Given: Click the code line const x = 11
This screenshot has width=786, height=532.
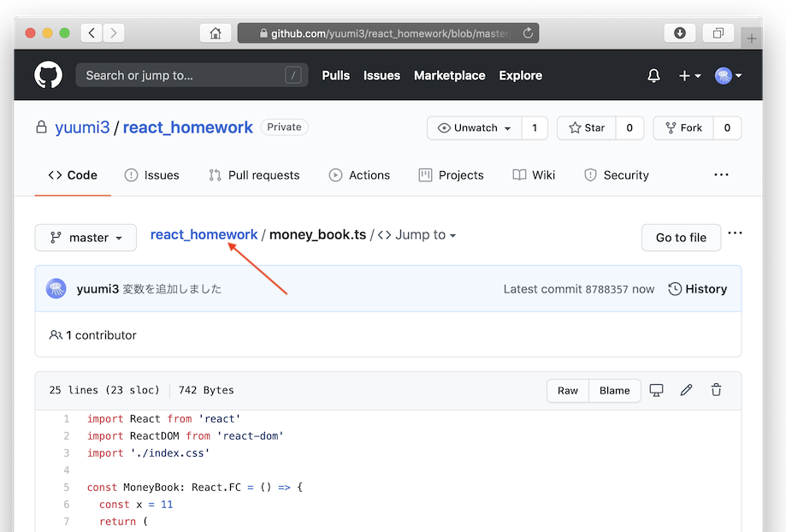Looking at the screenshot, I should tap(136, 505).
